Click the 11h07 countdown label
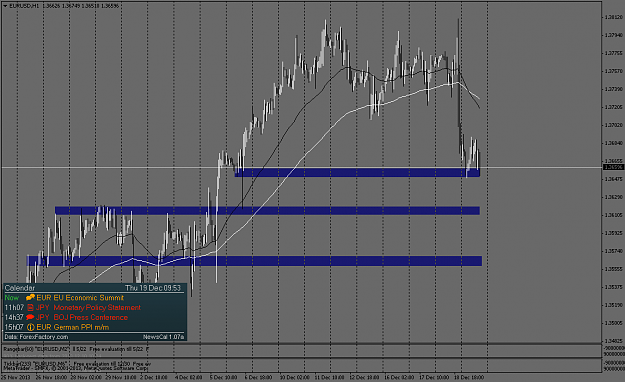 point(14,307)
